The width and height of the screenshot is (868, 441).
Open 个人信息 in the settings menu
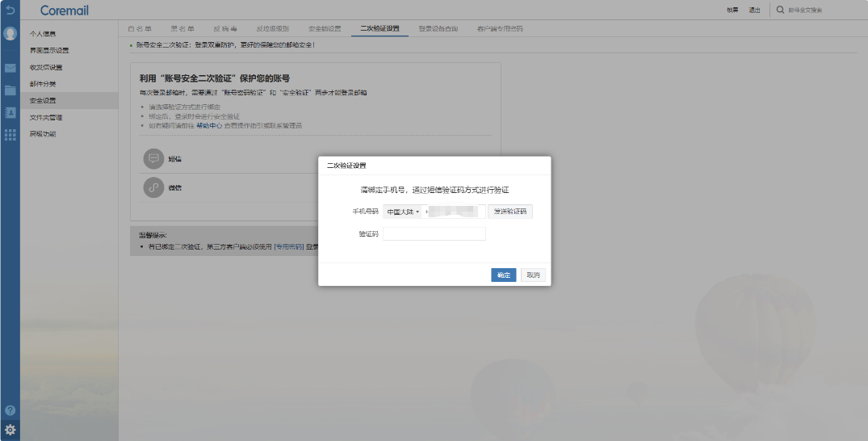click(x=43, y=34)
